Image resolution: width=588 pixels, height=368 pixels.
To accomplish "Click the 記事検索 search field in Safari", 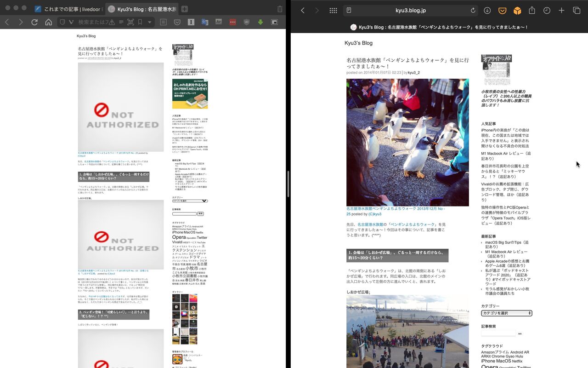I will pyautogui.click(x=499, y=333).
